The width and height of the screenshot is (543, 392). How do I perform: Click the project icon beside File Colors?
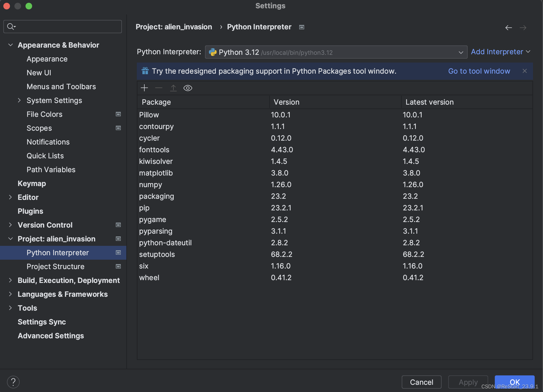tap(118, 114)
